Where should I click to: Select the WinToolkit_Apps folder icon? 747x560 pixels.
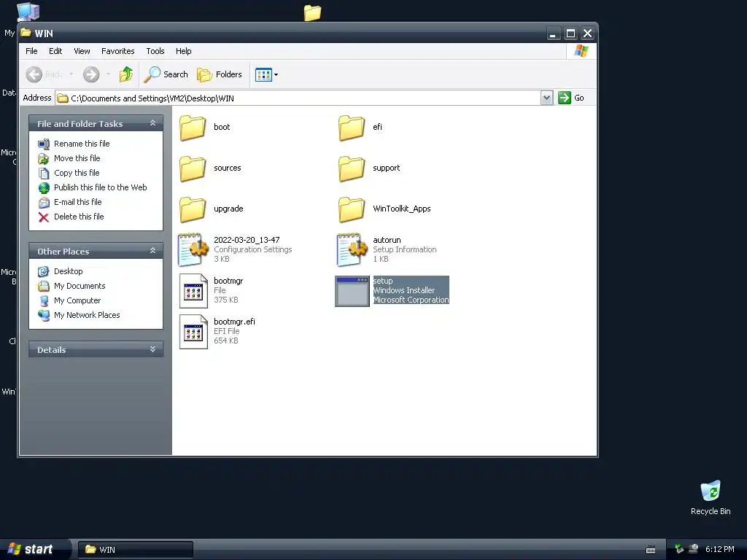(x=352, y=209)
